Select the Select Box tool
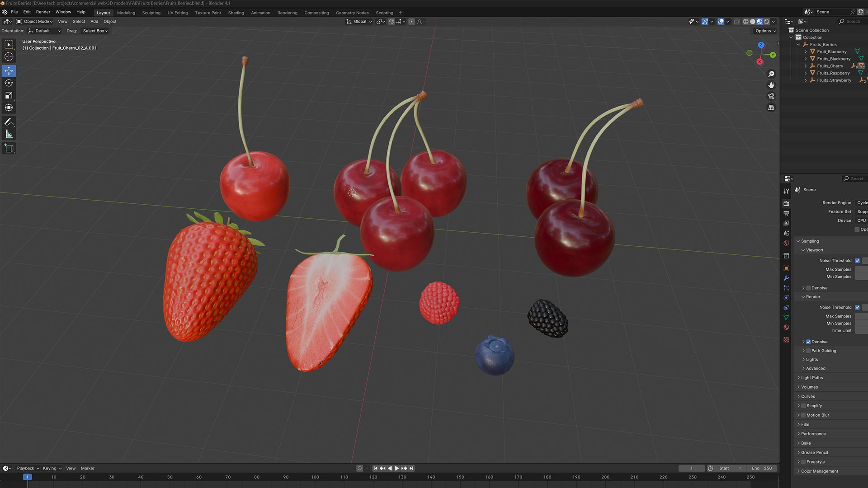The width and height of the screenshot is (868, 488). tap(9, 44)
